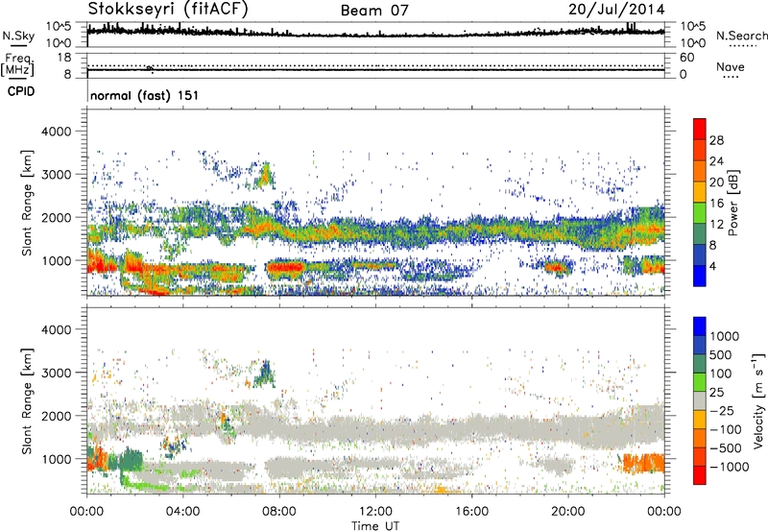
Task: Click the '4000' tick on Power panel
Action: [x=57, y=132]
